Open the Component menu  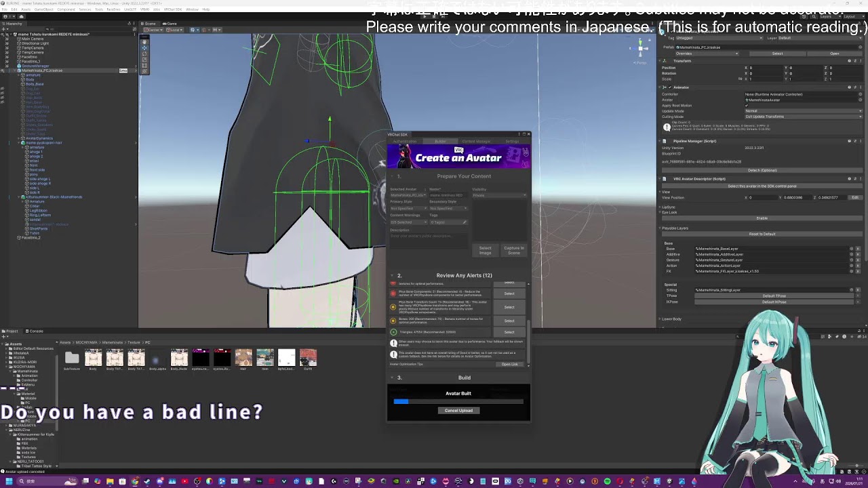point(66,9)
